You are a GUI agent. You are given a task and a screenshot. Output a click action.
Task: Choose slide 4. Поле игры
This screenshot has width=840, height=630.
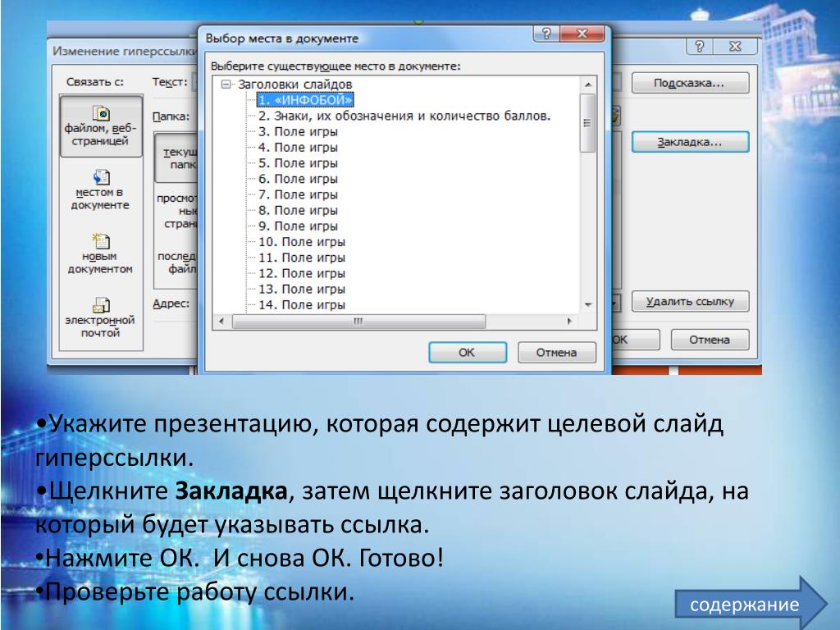298,148
